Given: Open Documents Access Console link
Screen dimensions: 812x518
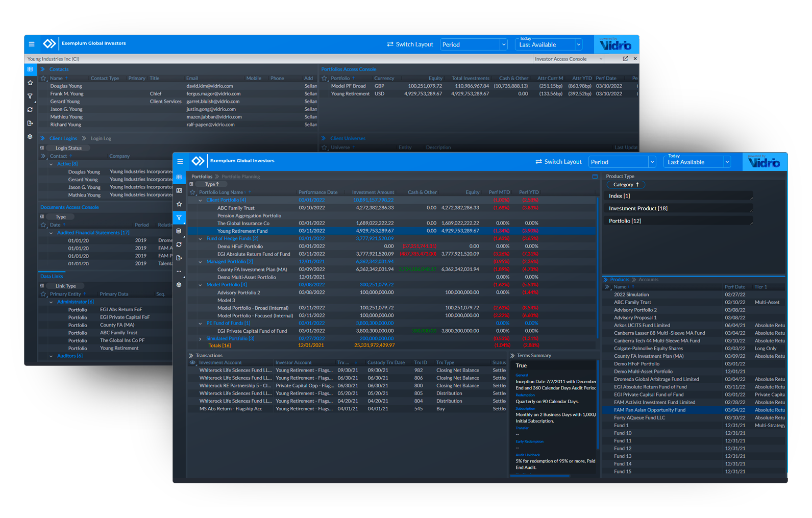Looking at the screenshot, I should 69,207.
